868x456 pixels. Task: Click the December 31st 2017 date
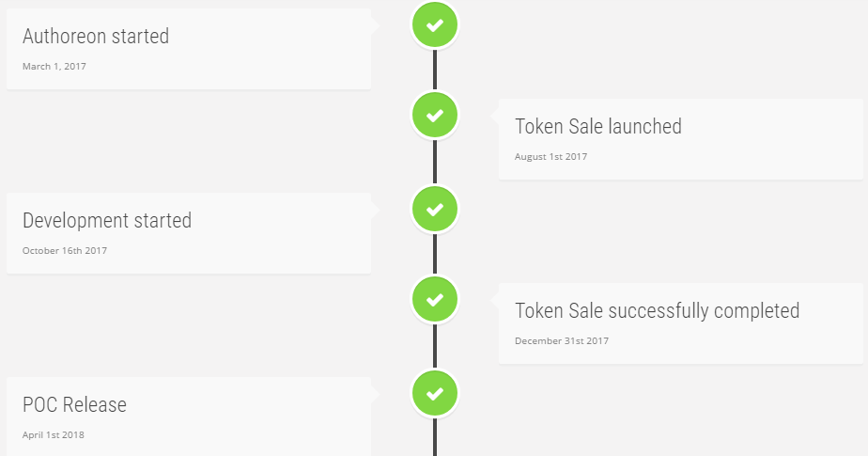[x=562, y=340]
